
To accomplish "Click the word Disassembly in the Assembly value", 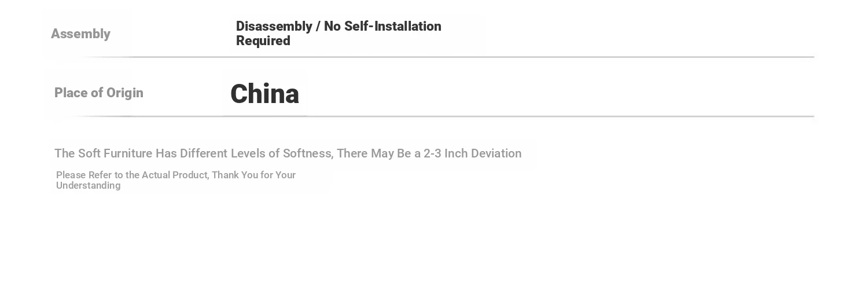I will (x=274, y=27).
